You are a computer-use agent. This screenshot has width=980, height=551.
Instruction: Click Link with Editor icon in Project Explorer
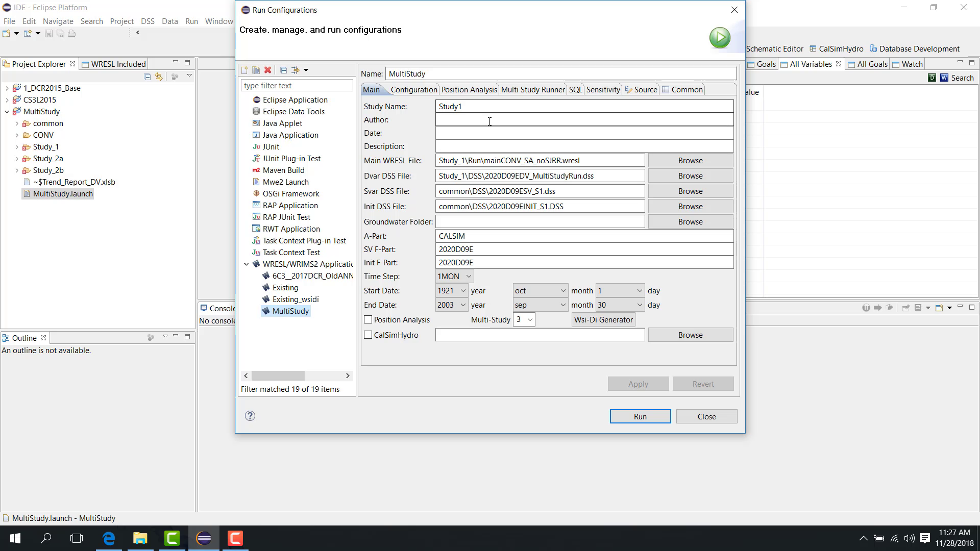pyautogui.click(x=159, y=77)
